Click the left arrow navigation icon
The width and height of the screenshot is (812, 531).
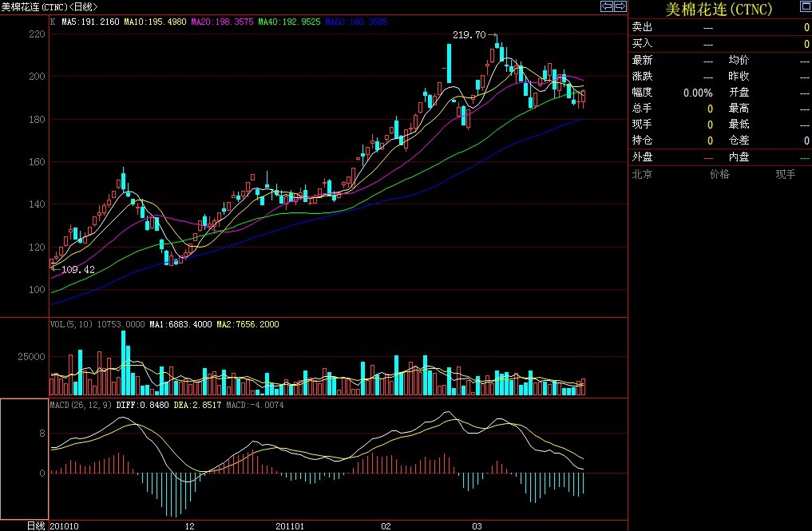point(607,6)
